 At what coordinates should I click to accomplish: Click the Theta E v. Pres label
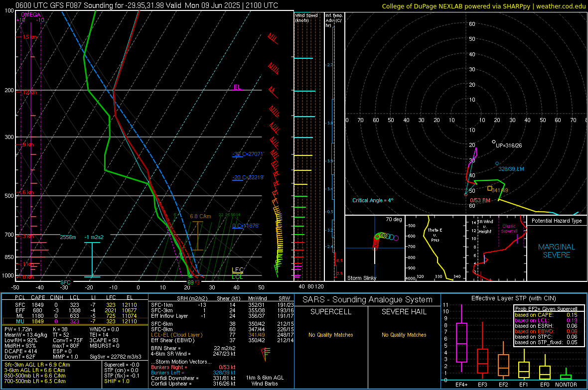[435, 235]
